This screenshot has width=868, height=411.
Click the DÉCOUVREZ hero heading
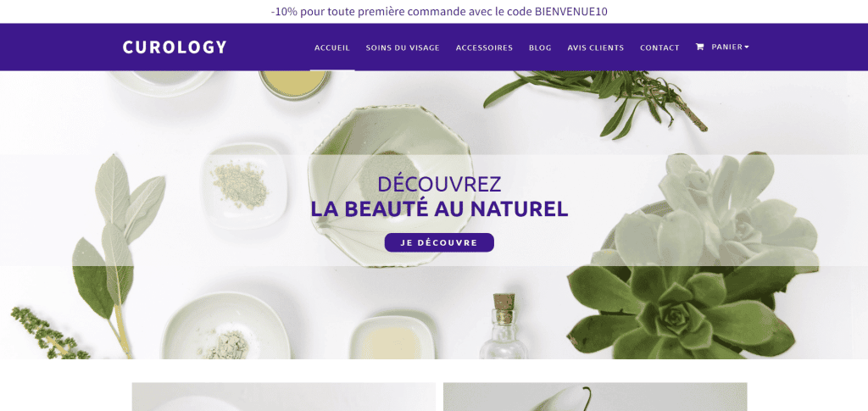(439, 184)
